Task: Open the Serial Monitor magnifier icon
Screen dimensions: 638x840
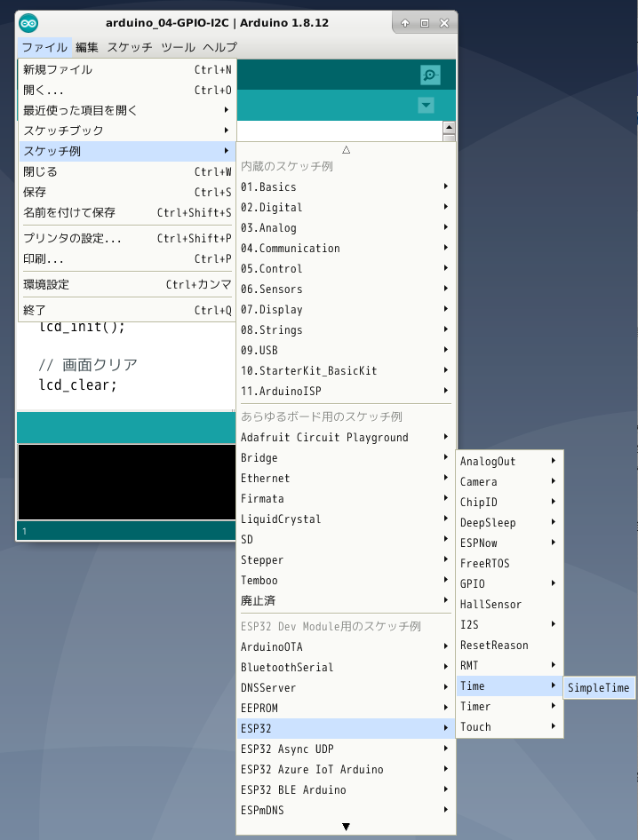Action: click(430, 75)
